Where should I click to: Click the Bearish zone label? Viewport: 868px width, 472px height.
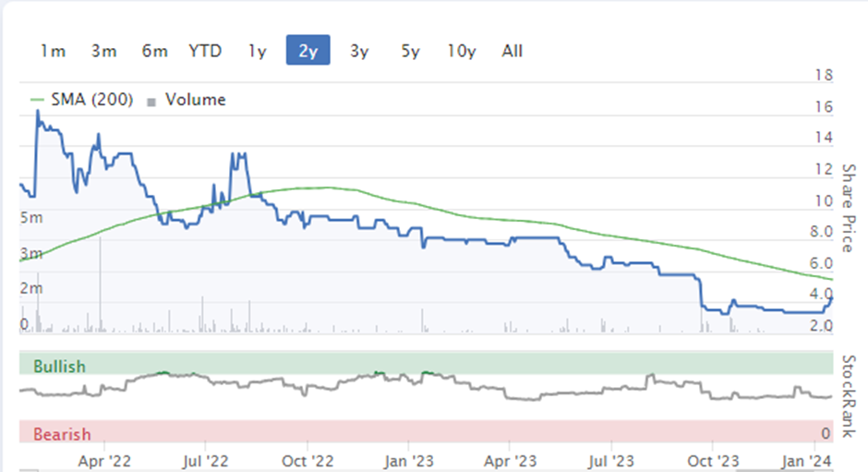pyautogui.click(x=62, y=434)
